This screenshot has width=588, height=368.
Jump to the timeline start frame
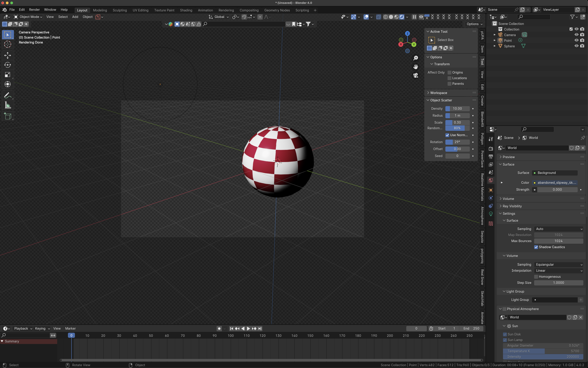coord(231,329)
